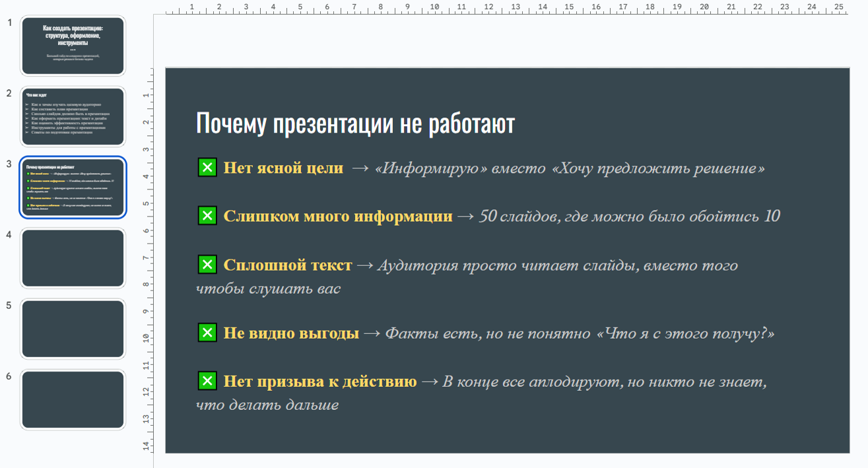Click the bold phrase "Не видно выгоды"

291,333
